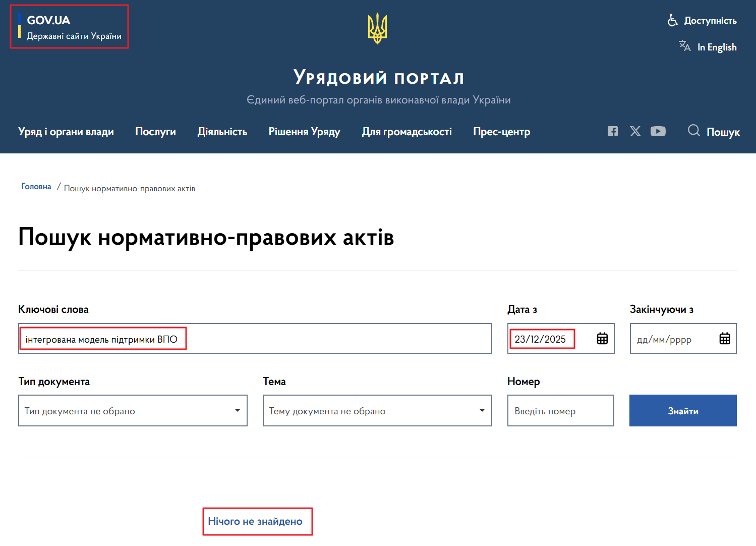756x546 pixels.
Task: Expand the 'Тему документа не обрано' dropdown
Action: tap(377, 411)
